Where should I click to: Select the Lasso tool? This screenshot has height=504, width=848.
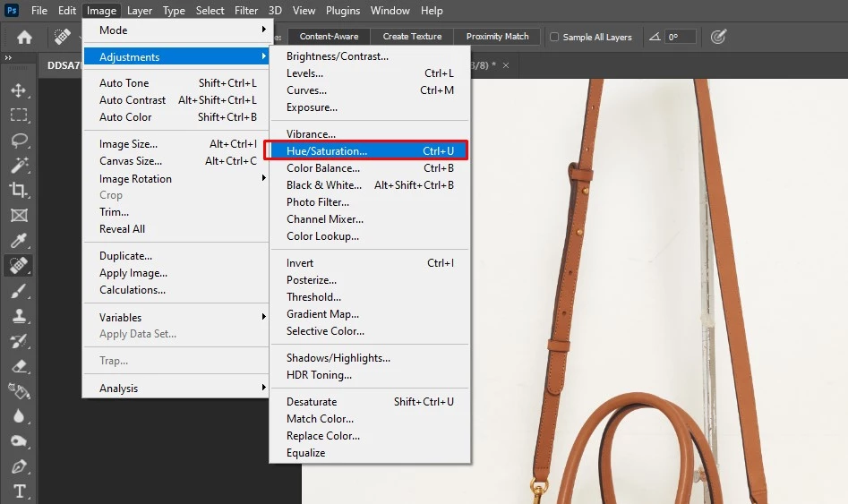tap(19, 140)
